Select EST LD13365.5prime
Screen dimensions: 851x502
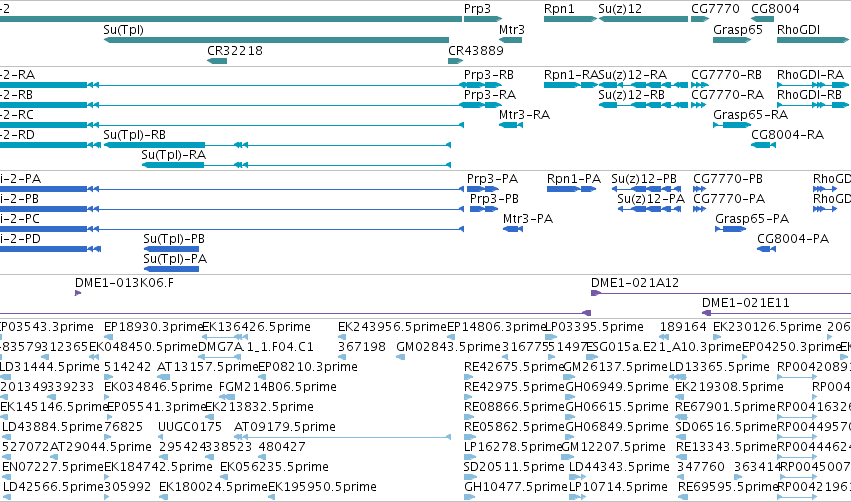pyautogui.click(x=719, y=367)
